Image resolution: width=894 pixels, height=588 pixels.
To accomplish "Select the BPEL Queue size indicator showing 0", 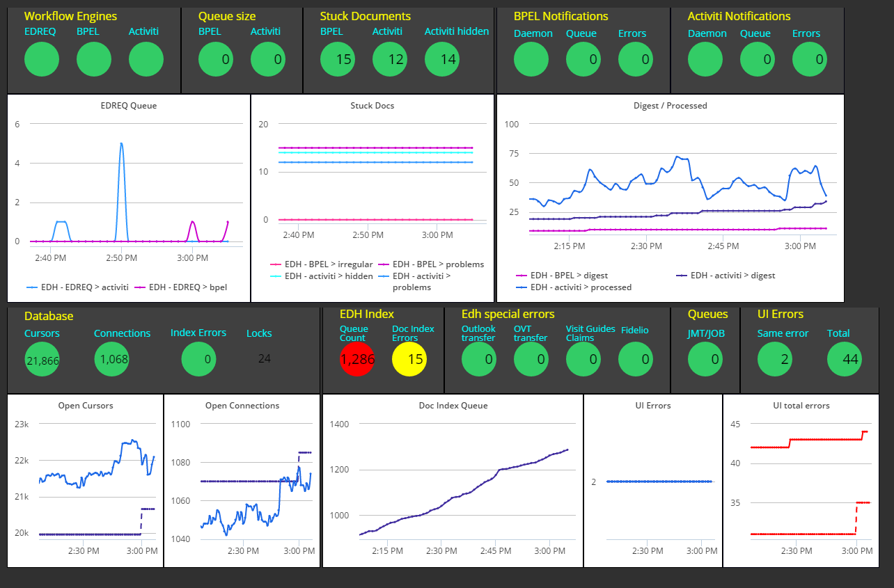I will tap(216, 59).
